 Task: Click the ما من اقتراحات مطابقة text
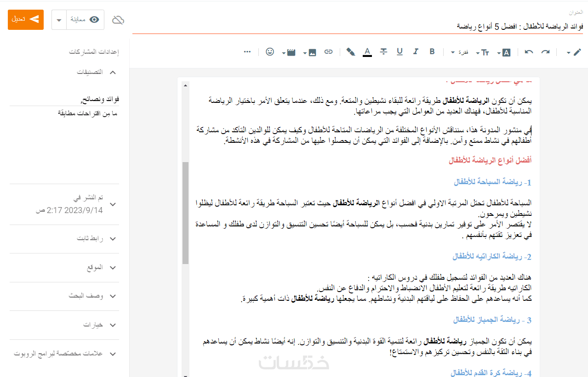(88, 113)
